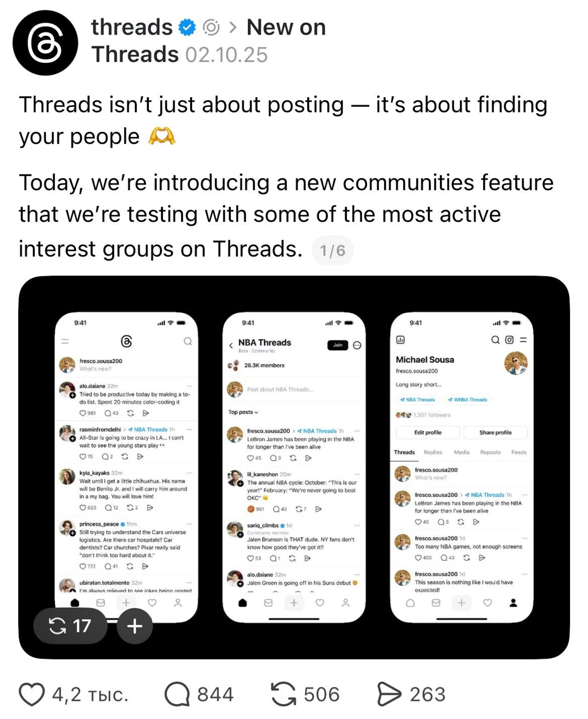This screenshot has width=588, height=719.
Task: Click the threads username at the top
Action: (x=132, y=28)
